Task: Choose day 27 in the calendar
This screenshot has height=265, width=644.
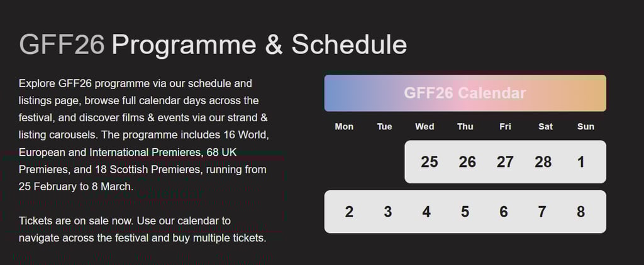Action: pos(505,162)
